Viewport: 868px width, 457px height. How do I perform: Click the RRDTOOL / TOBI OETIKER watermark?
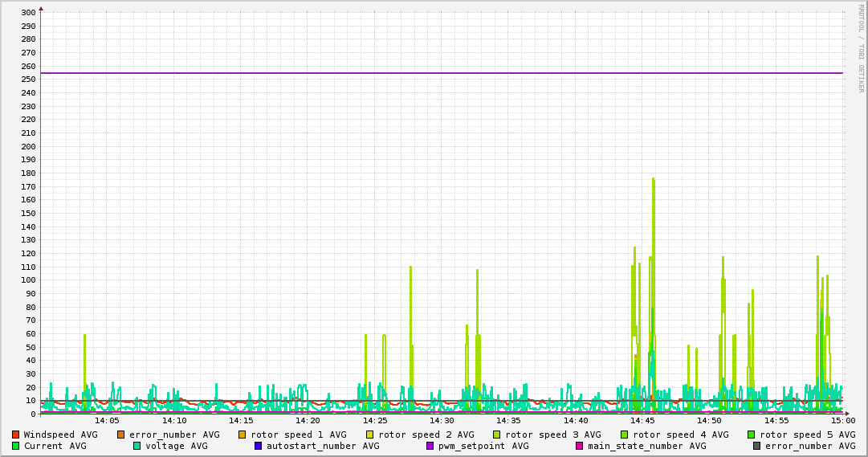860,47
